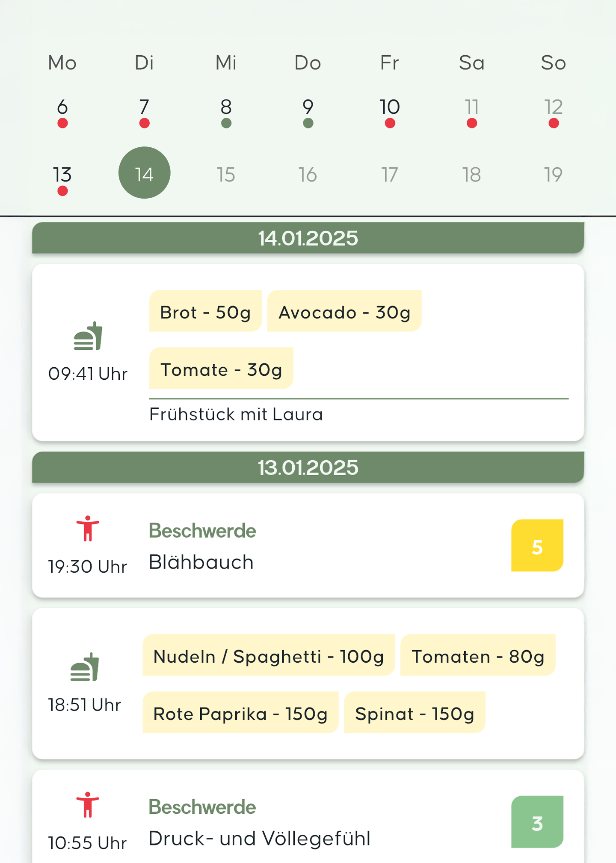The width and height of the screenshot is (616, 863).
Task: Tap the Spinat - 150g tag
Action: coord(414,713)
